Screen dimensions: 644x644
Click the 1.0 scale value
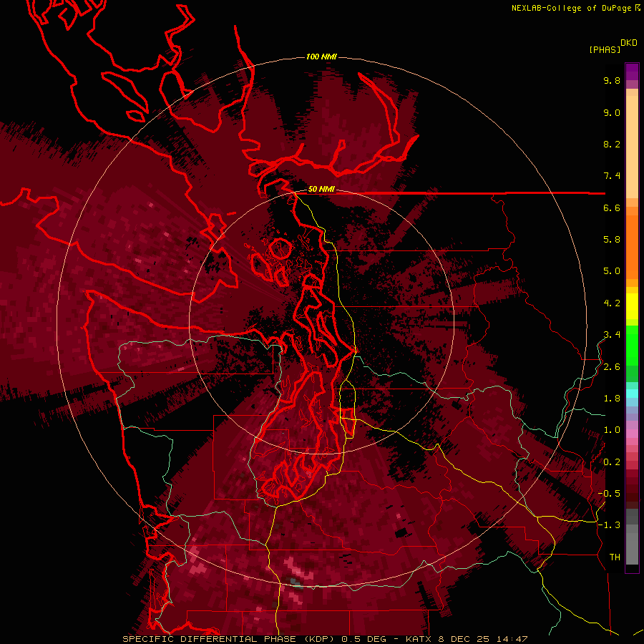point(612,430)
